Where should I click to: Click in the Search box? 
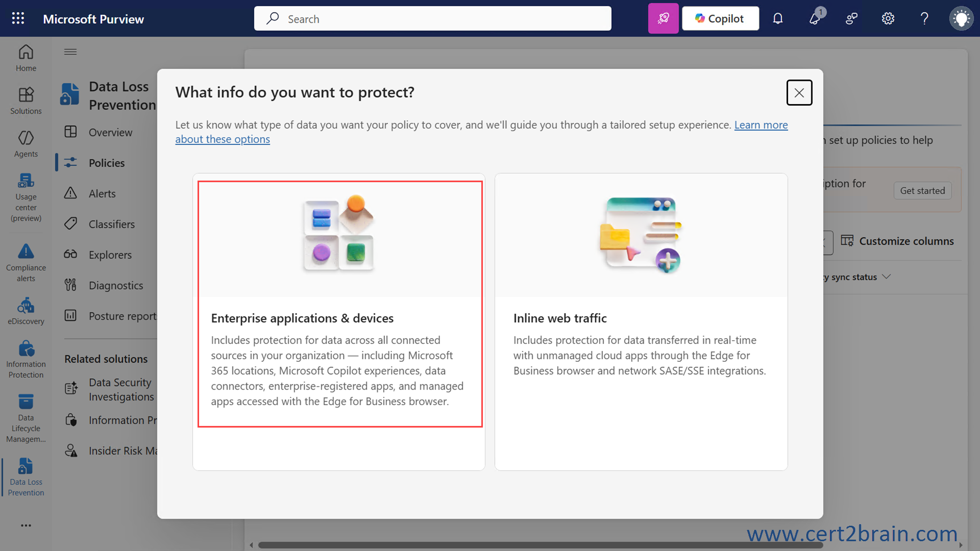pos(432,19)
